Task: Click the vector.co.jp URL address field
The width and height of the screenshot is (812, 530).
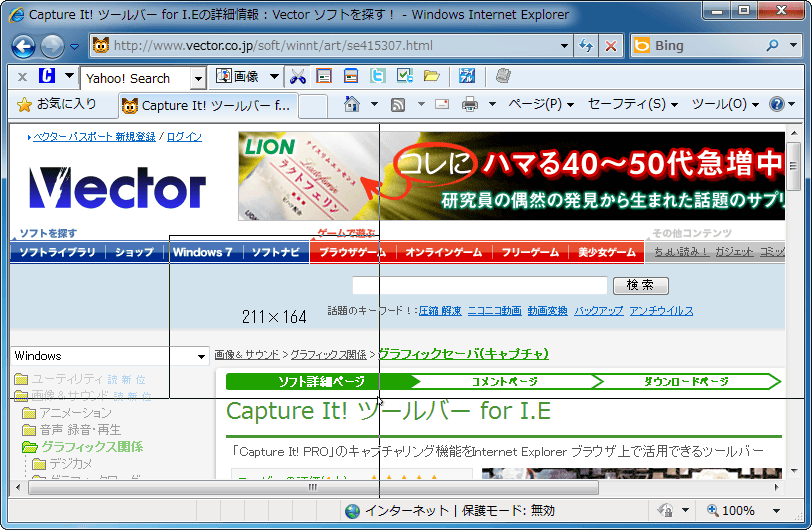Action: 331,46
